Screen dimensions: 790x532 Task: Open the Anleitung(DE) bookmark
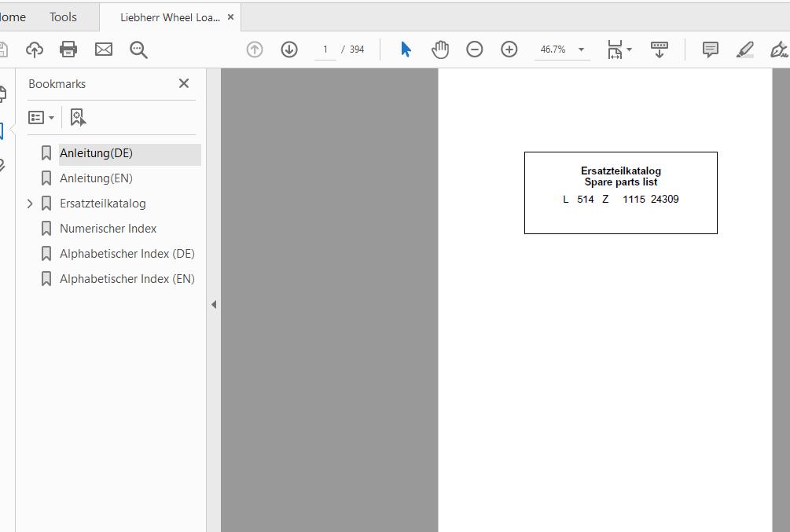(x=96, y=153)
